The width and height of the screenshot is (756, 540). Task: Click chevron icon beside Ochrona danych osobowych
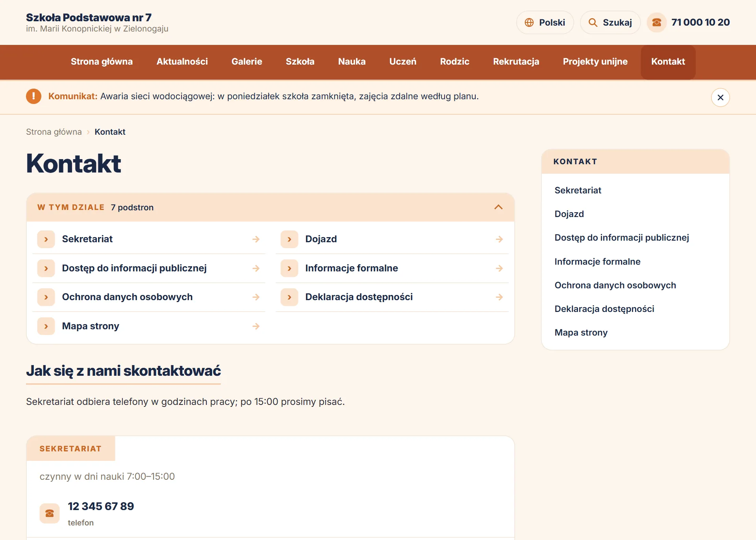tap(46, 297)
